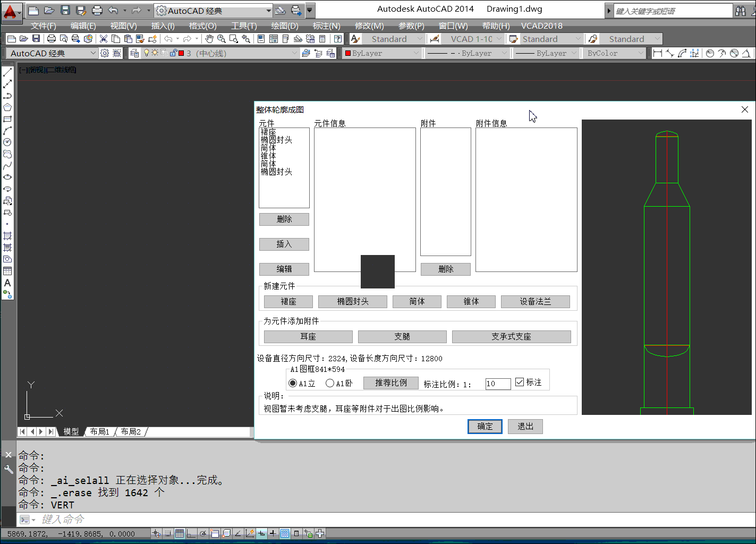Open the ByColor plot style dropdown
The height and width of the screenshot is (544, 756).
pyautogui.click(x=614, y=53)
